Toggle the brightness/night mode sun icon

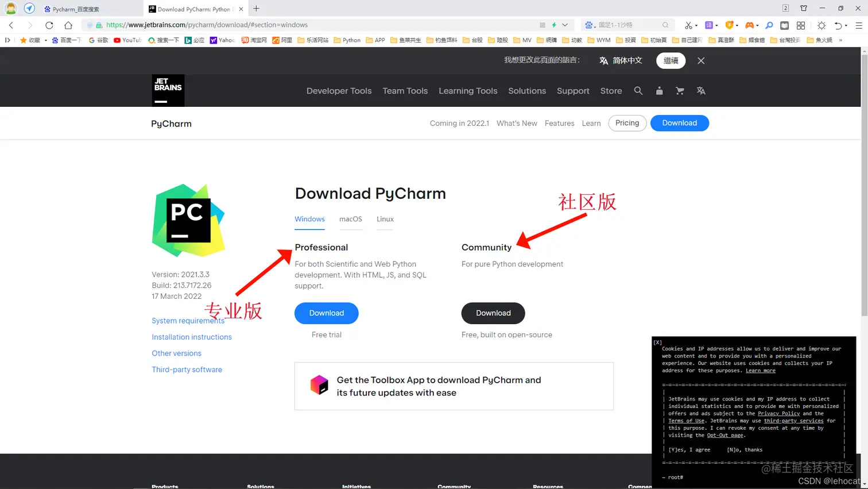(x=821, y=25)
